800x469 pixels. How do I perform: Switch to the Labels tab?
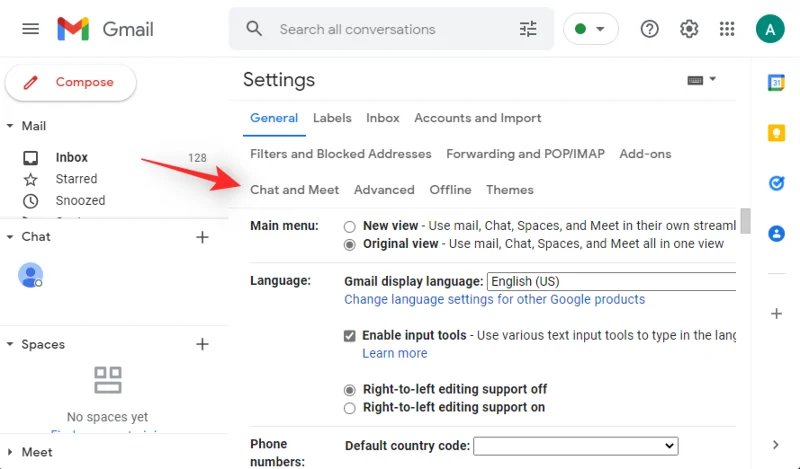[332, 118]
